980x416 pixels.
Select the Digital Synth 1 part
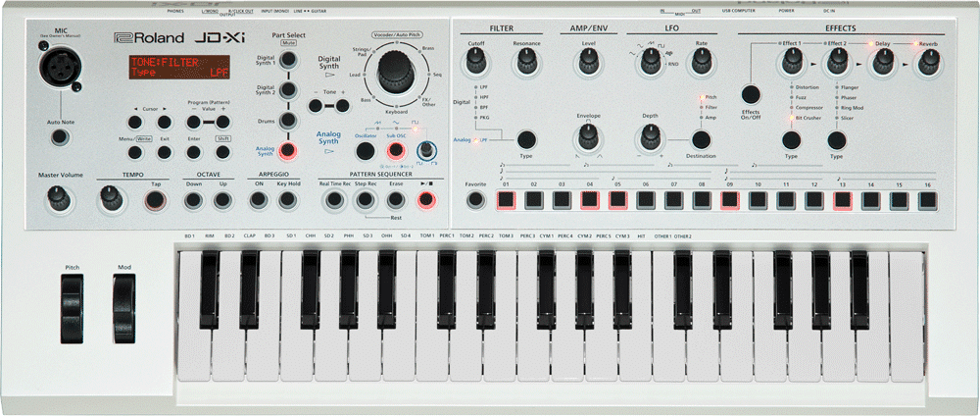(x=288, y=60)
